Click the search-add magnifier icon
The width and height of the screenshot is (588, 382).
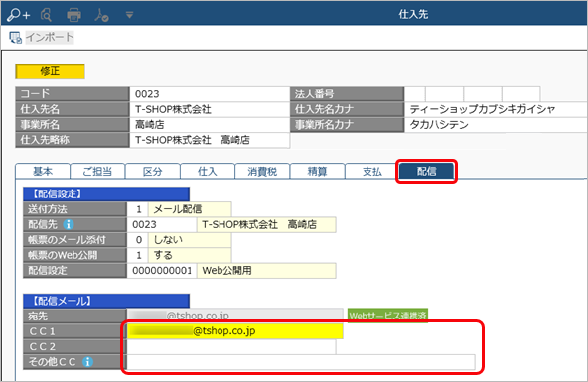[x=18, y=15]
